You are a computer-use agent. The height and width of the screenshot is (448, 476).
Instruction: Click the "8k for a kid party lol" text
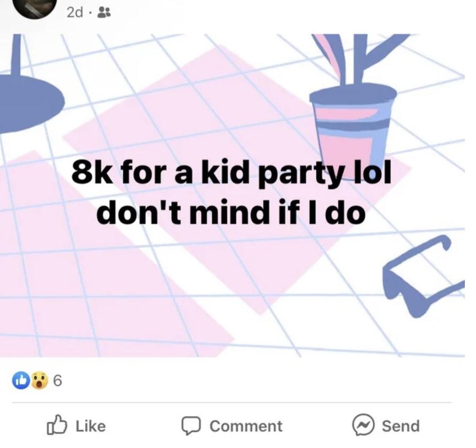pyautogui.click(x=231, y=174)
